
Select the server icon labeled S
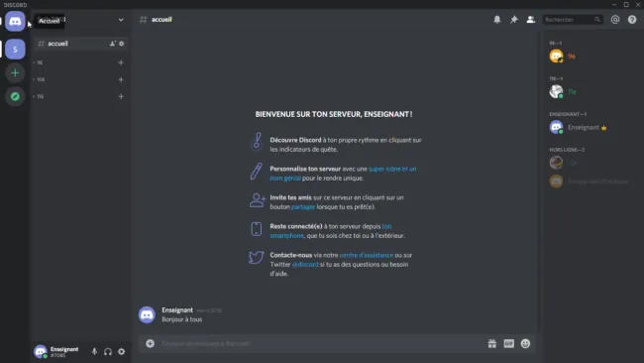[x=15, y=50]
